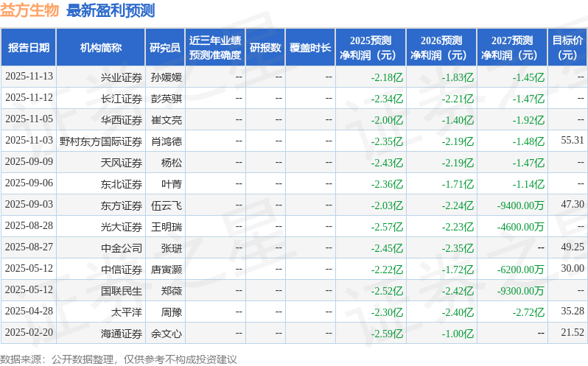Click analyst name 郑薇
Viewport: 588px width, 366px height.
pos(172,291)
